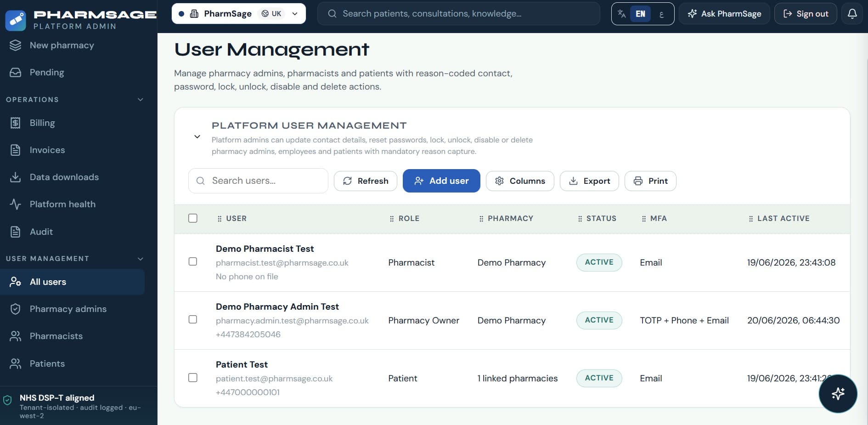Click '1 linked pharmacies' cell

tap(518, 378)
